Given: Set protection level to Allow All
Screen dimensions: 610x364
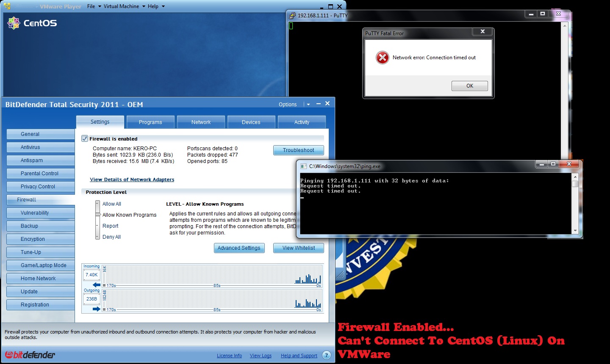Looking at the screenshot, I should 111,204.
